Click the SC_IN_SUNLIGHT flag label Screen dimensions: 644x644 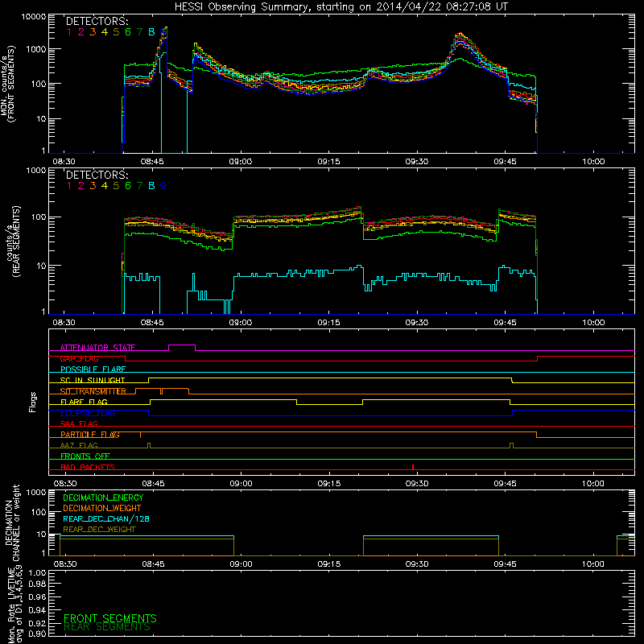pos(93,380)
